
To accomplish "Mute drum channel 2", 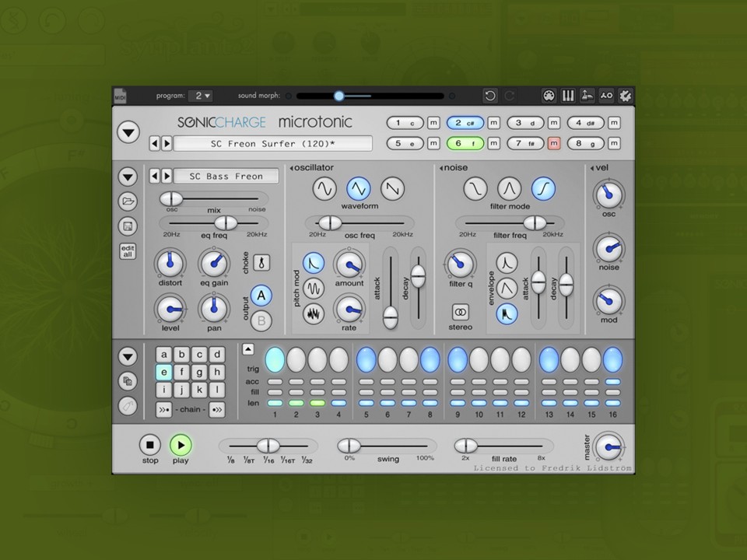I will coord(493,123).
